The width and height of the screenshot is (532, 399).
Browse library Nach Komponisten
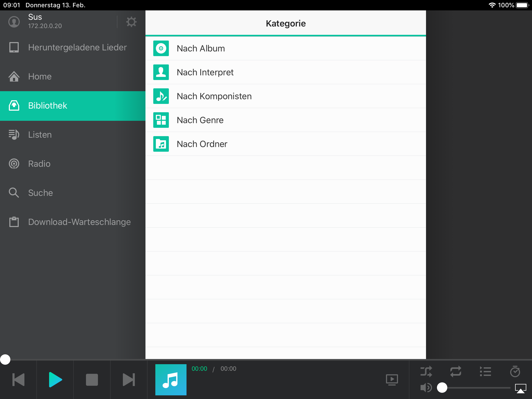[214, 96]
